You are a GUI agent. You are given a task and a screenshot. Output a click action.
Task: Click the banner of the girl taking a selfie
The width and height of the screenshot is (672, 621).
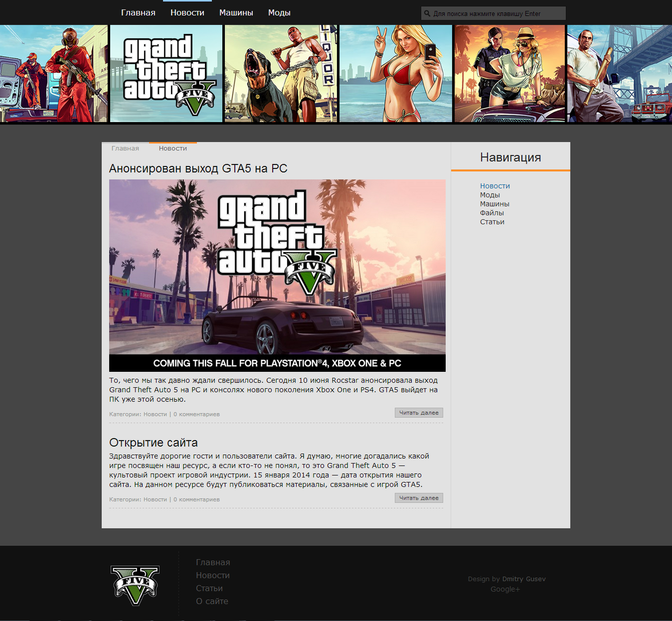395,73
